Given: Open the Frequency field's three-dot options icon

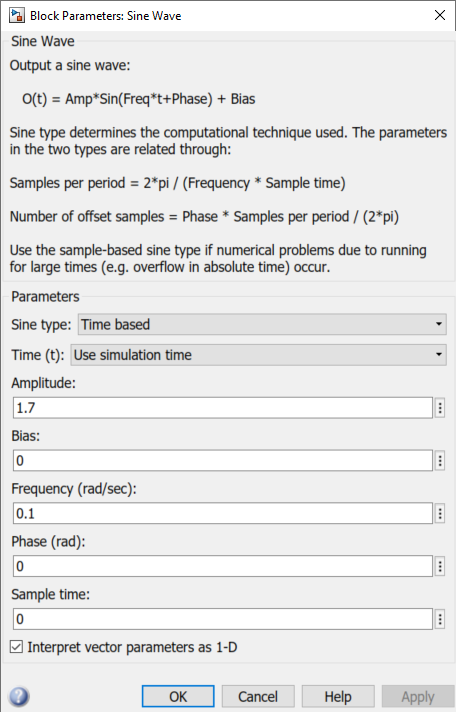Looking at the screenshot, I should tap(440, 513).
